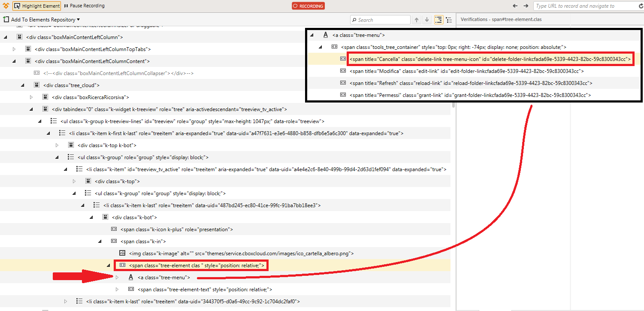Switch to the second tree layout icon
Image resolution: width=644 pixels, height=311 pixels.
(449, 20)
